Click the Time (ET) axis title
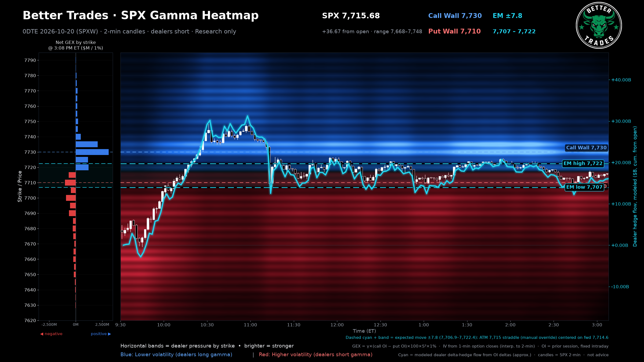 [364, 331]
